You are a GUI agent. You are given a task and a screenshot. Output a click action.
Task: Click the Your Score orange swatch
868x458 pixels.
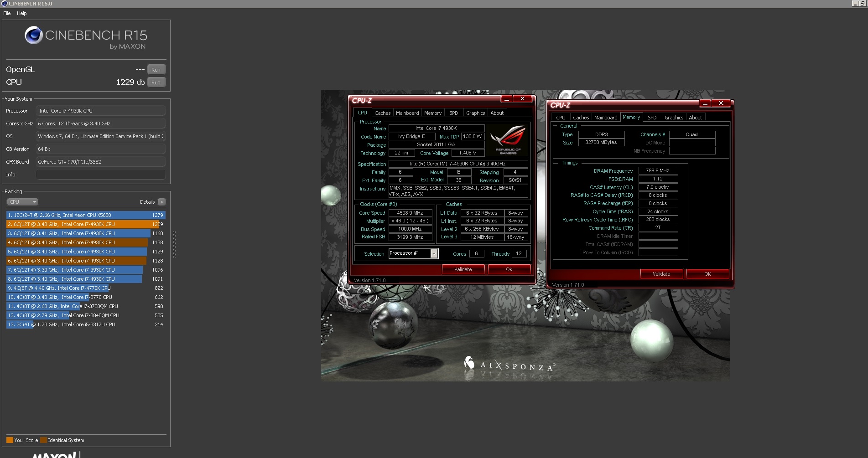click(x=10, y=440)
